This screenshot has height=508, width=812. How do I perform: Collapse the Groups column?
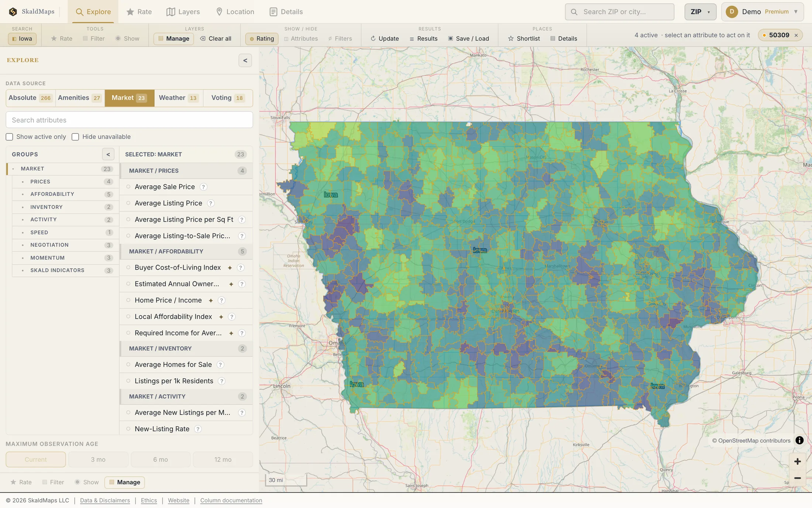coord(108,154)
